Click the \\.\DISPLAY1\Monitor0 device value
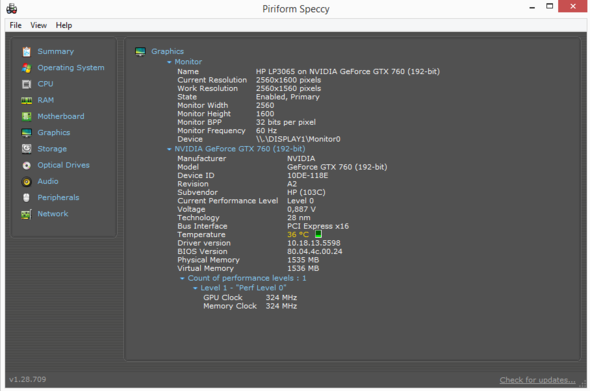Screen dimensions: 590x391 coord(298,139)
